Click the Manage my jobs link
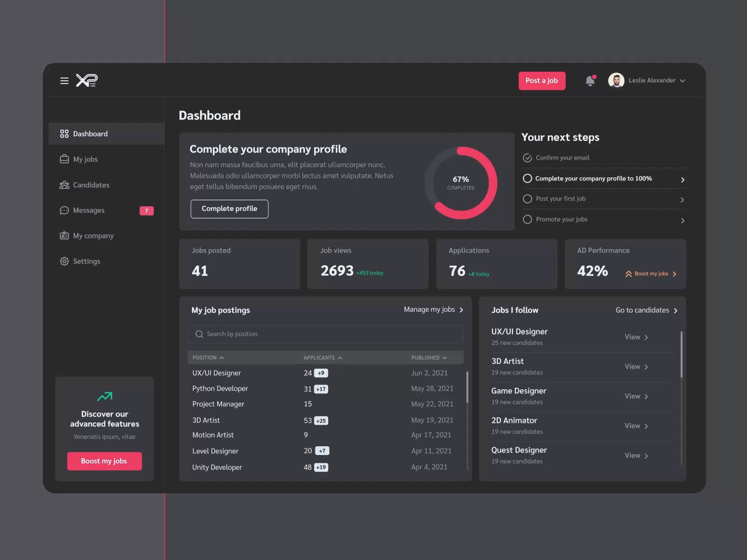Image resolution: width=747 pixels, height=560 pixels. click(x=434, y=309)
